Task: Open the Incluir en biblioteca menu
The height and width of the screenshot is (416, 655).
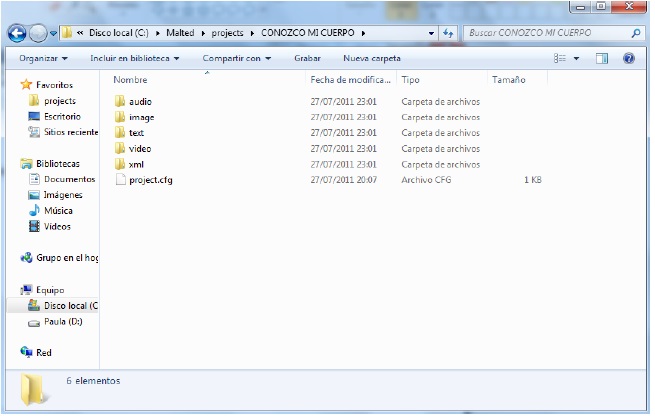Action: pos(135,58)
